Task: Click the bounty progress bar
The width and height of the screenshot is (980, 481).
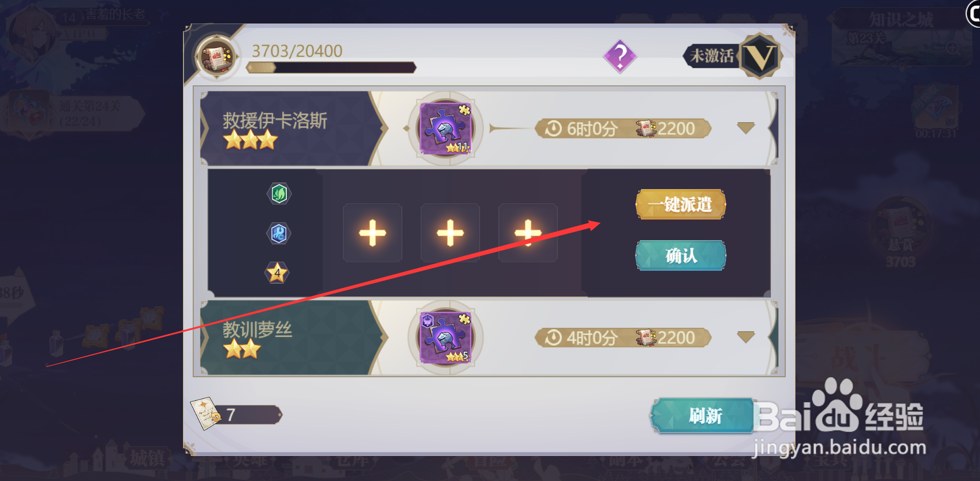Action: pyautogui.click(x=331, y=67)
